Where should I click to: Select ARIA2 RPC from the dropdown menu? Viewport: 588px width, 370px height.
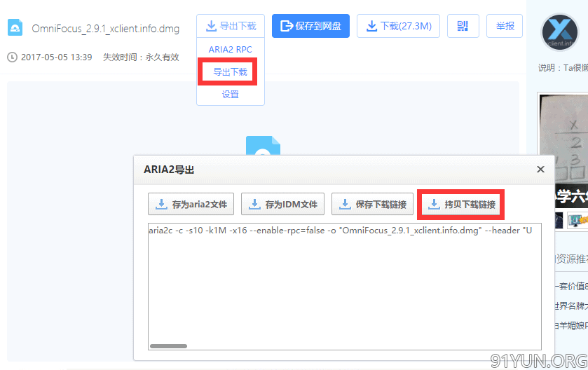[230, 50]
